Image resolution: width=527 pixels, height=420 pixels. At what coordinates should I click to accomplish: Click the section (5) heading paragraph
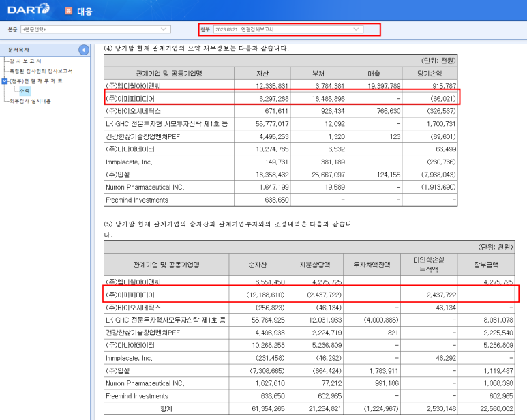pyautogui.click(x=228, y=229)
